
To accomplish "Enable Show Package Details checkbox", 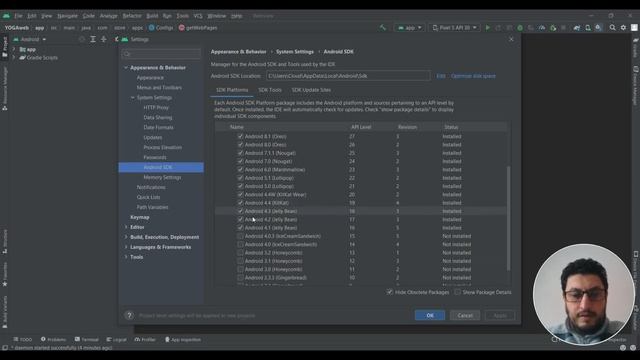I will (458, 292).
